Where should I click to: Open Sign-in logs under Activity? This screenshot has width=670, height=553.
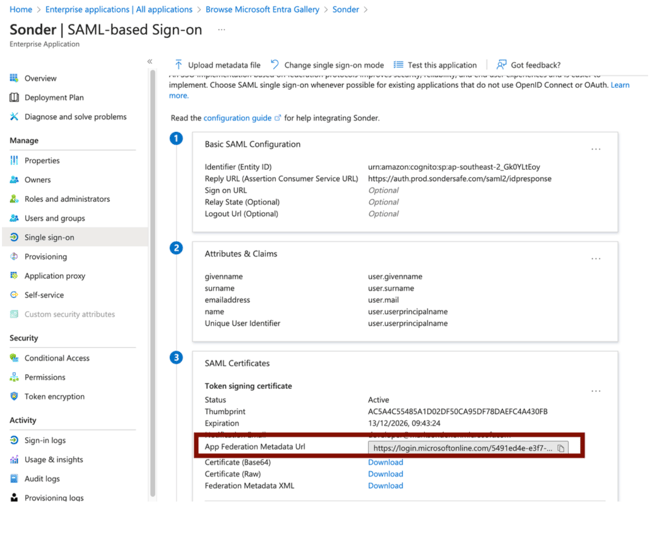45,440
